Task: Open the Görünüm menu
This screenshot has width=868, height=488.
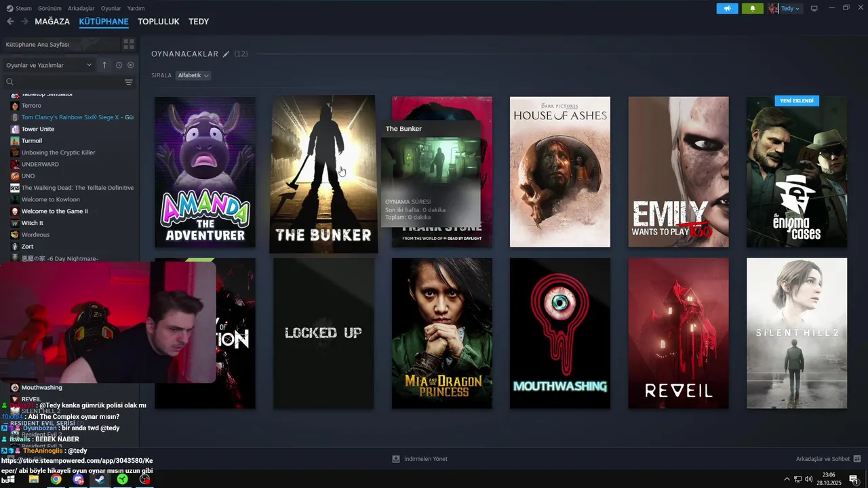Action: coord(50,8)
